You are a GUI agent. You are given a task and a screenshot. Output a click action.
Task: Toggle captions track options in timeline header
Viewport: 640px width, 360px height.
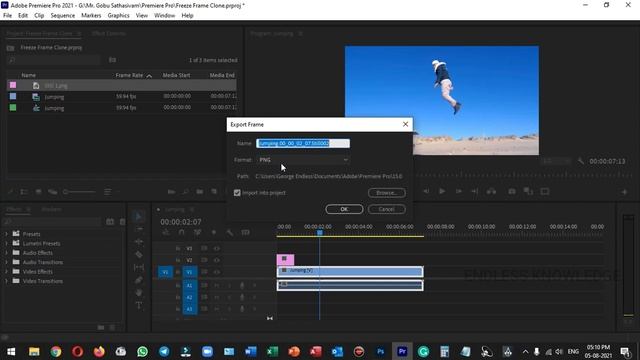click(245, 232)
